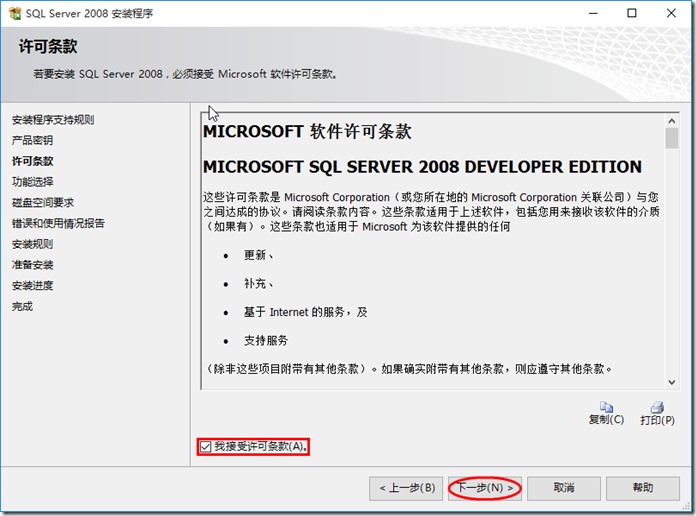Click the SQL SERVER 2008 DEVELOPER EDITION heading
The height and width of the screenshot is (516, 696).
click(422, 167)
